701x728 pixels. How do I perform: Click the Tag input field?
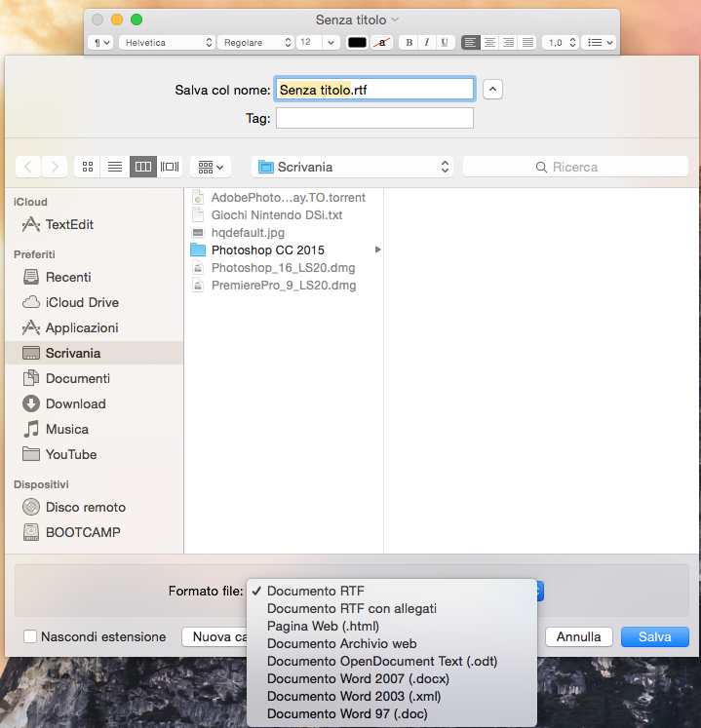click(374, 118)
